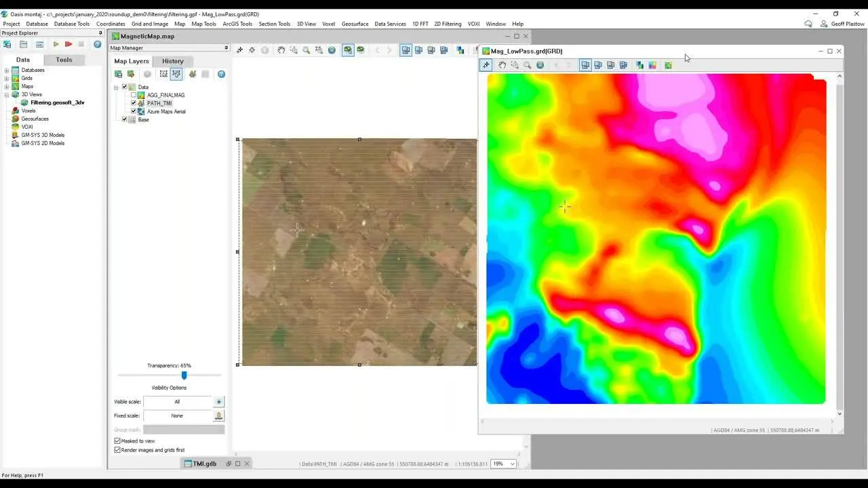
Task: Click the green play script icon in Project Explorer
Action: pos(56,44)
